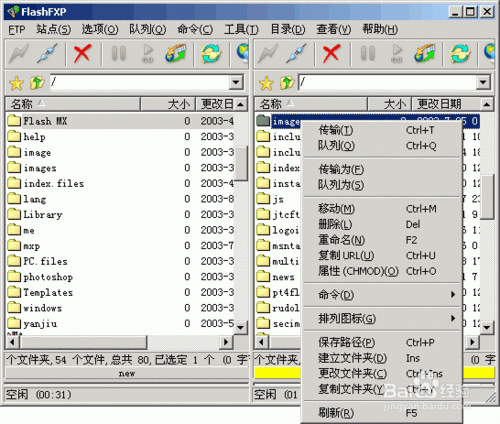Screen dimensions: 500x424
Task: Click the pause icon in right toolbar
Action: point(368,53)
